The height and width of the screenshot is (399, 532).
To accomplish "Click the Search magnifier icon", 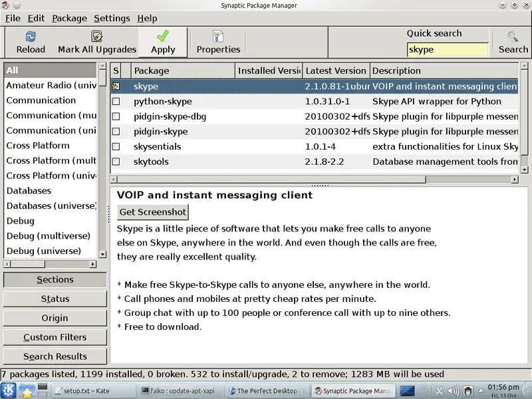I will pyautogui.click(x=513, y=37).
